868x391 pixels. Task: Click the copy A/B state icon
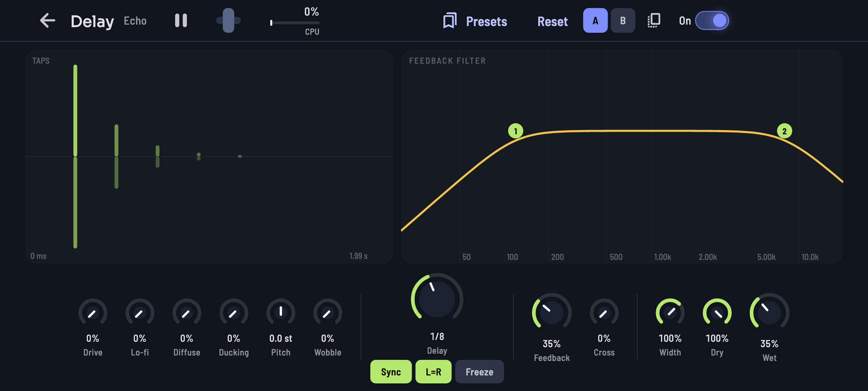click(x=654, y=21)
